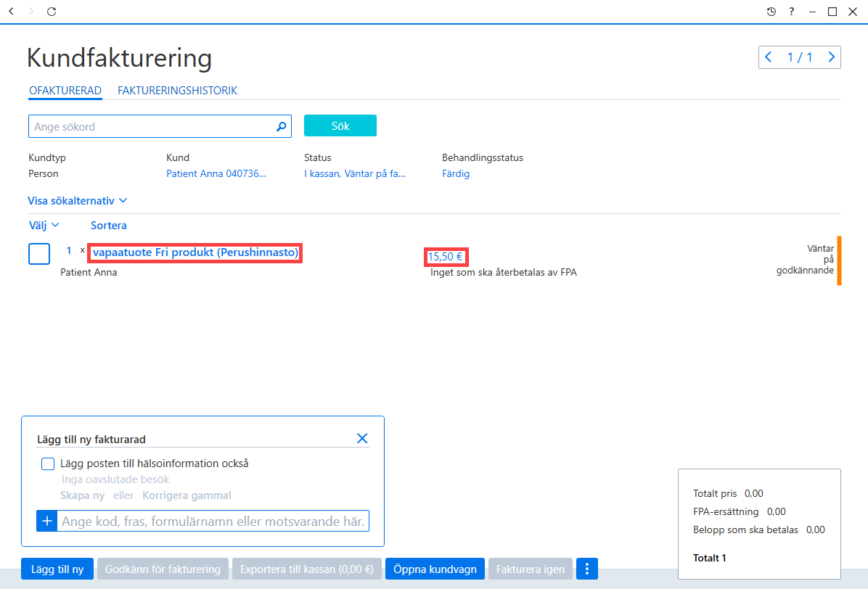Close the Lägg till ny fakturarad panel

pyautogui.click(x=362, y=439)
